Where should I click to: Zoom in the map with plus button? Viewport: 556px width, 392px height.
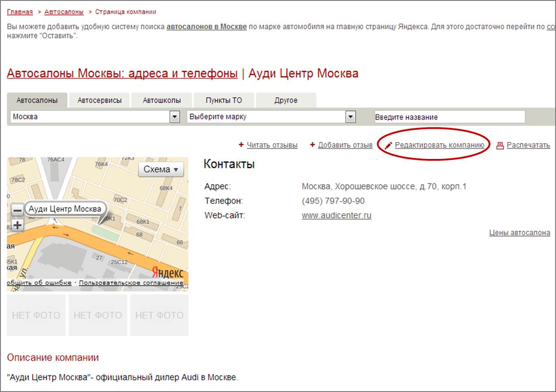point(17,225)
